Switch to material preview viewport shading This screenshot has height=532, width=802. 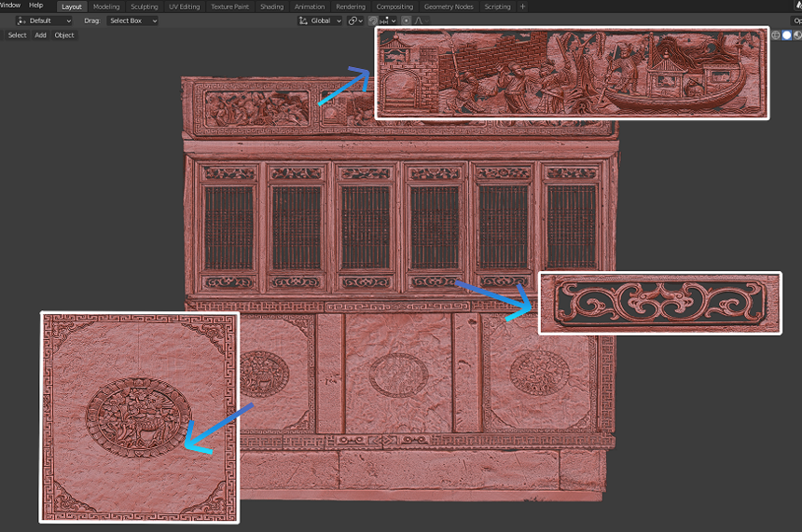[x=797, y=35]
